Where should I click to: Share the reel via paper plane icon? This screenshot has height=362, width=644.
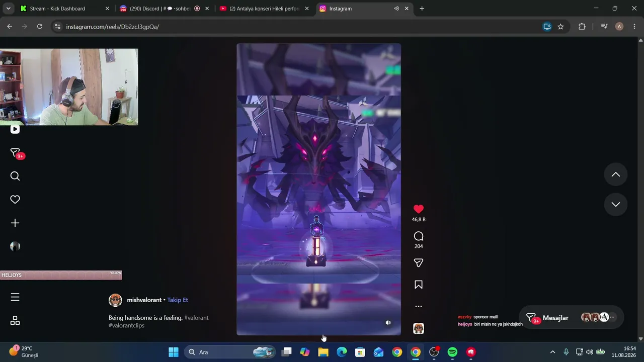pyautogui.click(x=418, y=263)
